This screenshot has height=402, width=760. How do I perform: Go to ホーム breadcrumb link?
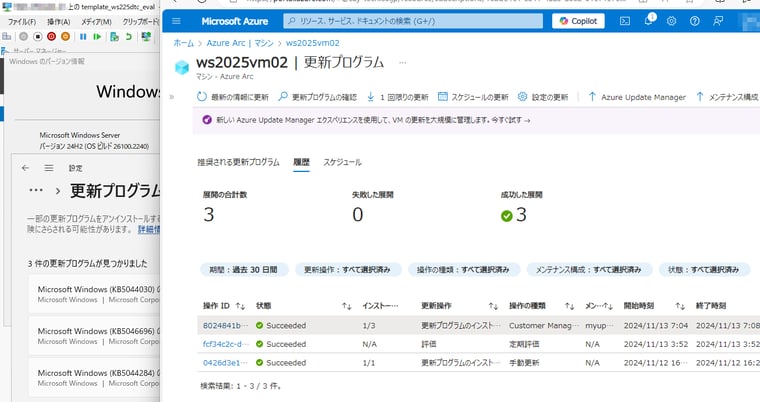(184, 43)
